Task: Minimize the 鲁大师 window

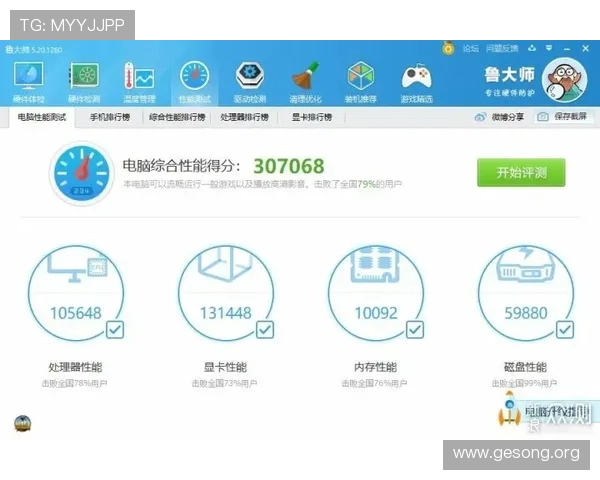Action: coord(567,49)
